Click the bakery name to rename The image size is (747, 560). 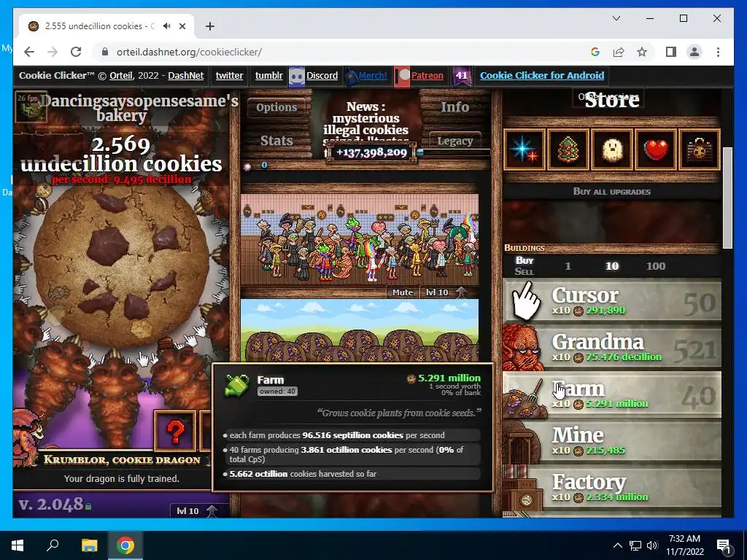click(x=138, y=108)
